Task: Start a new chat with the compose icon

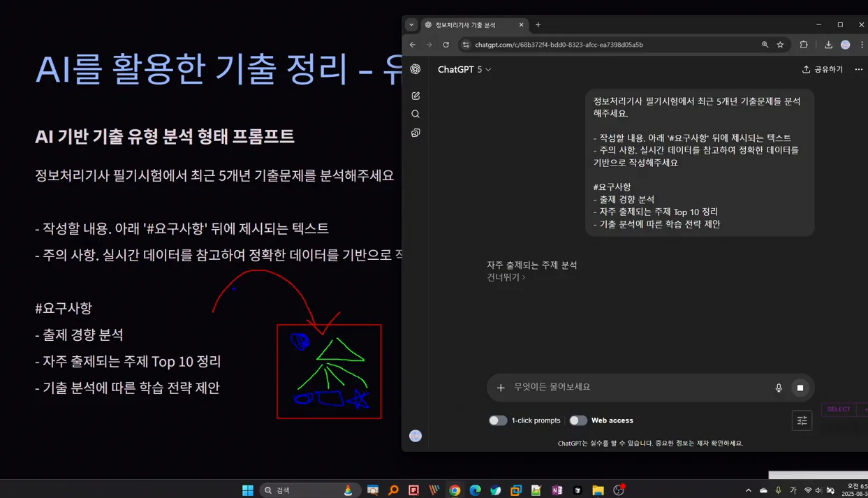Action: (415, 96)
